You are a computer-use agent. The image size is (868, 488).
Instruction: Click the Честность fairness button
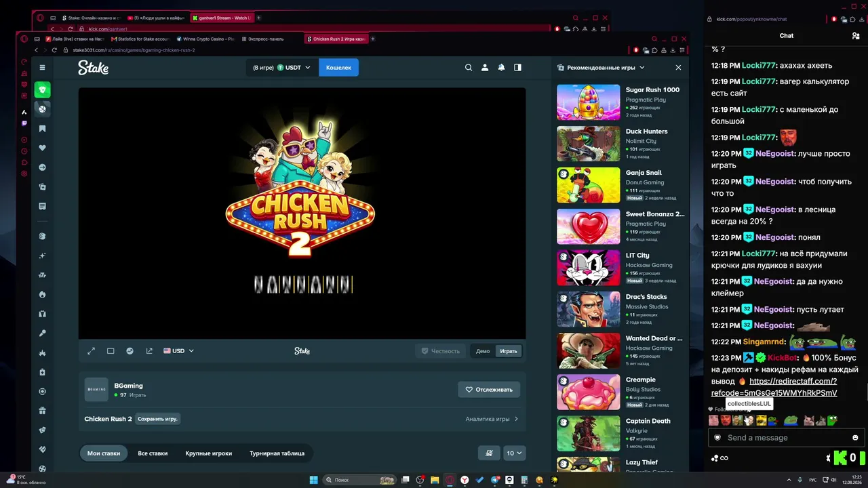point(441,351)
